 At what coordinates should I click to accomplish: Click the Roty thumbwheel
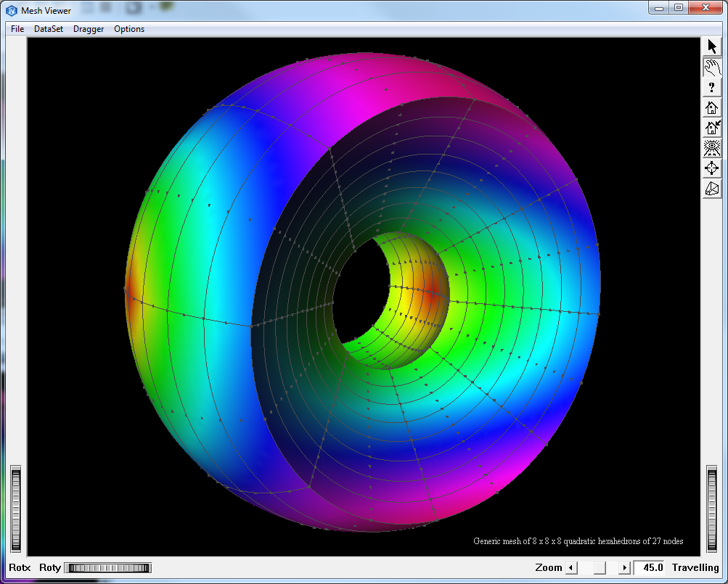click(x=108, y=568)
